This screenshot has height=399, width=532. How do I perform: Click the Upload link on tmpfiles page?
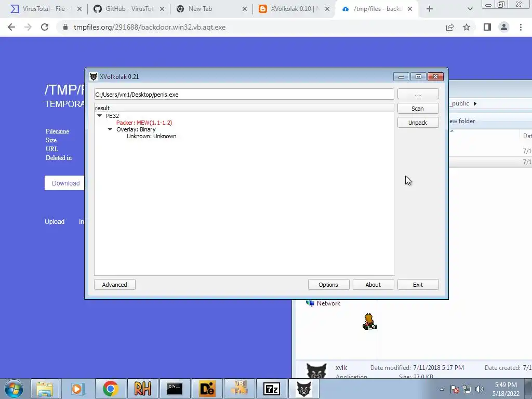pyautogui.click(x=55, y=221)
